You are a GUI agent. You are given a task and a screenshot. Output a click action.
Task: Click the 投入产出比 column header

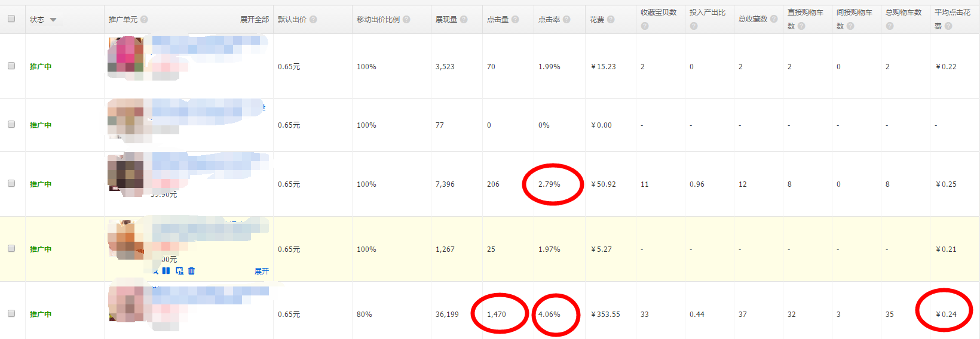pyautogui.click(x=708, y=13)
